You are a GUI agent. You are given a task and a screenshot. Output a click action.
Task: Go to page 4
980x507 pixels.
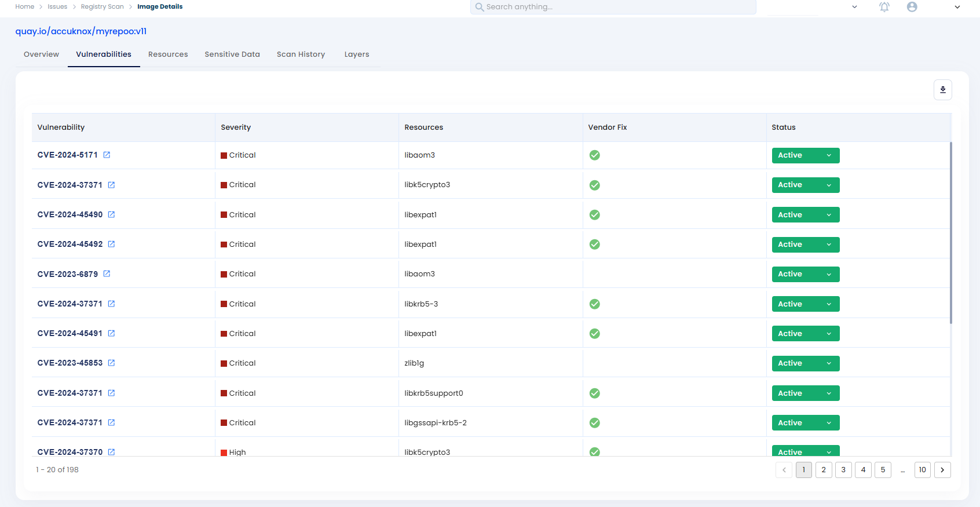pos(863,470)
